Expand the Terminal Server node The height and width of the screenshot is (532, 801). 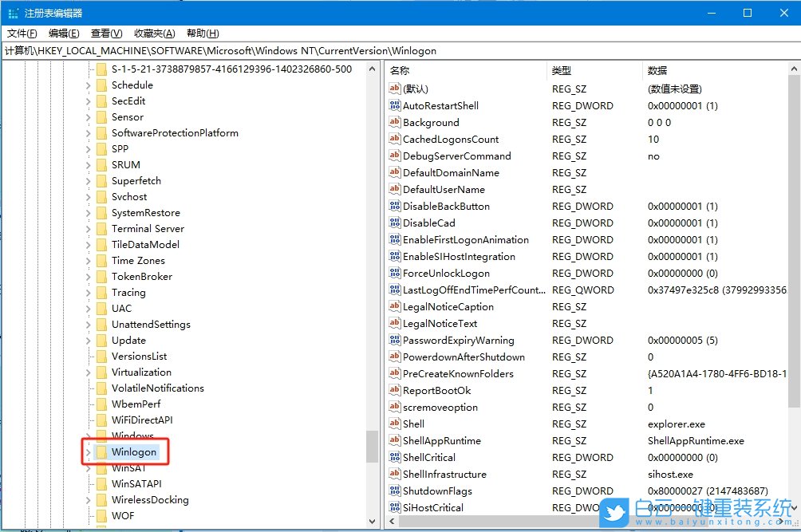point(88,228)
